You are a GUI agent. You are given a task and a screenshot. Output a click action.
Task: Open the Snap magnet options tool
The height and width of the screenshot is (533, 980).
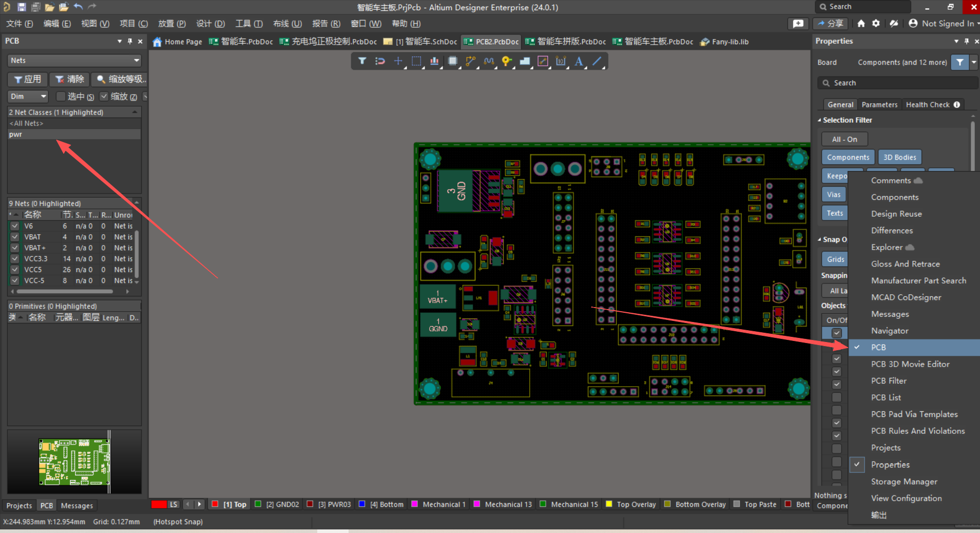380,61
